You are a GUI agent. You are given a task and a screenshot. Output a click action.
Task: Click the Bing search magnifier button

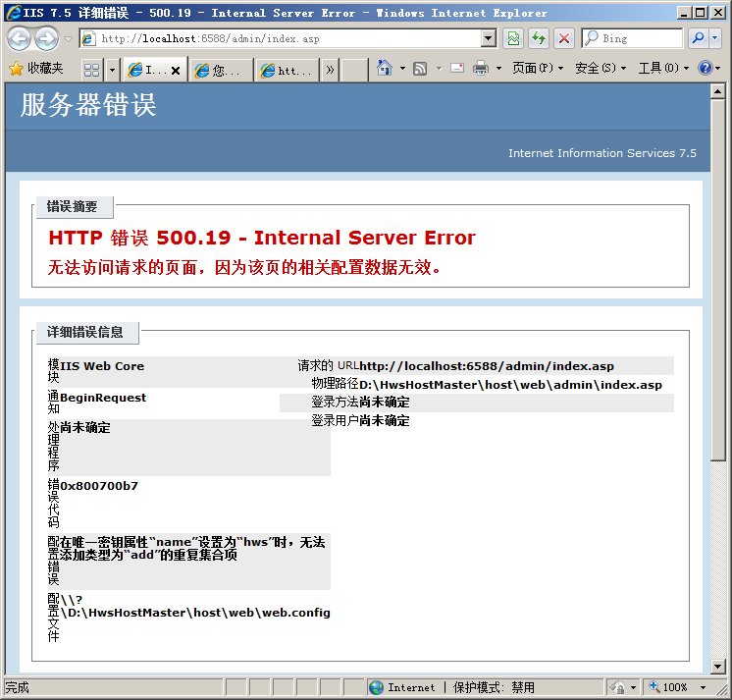[697, 38]
